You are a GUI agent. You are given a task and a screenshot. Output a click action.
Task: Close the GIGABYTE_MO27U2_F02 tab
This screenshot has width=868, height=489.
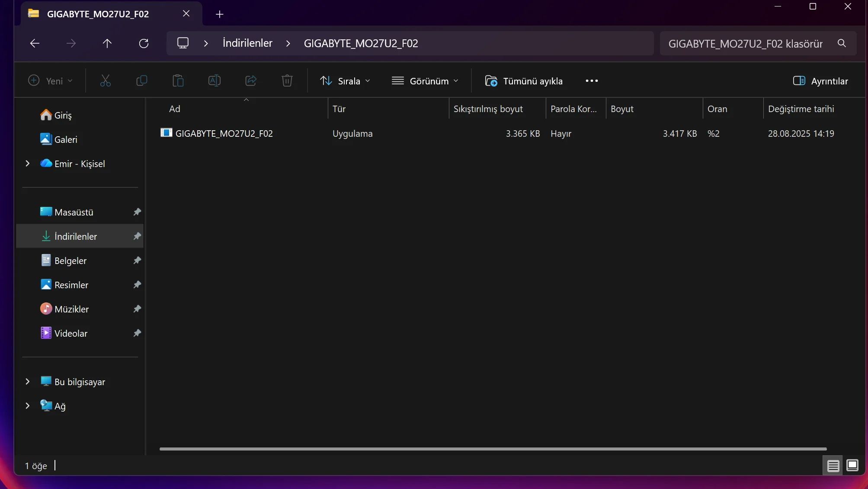tap(186, 14)
